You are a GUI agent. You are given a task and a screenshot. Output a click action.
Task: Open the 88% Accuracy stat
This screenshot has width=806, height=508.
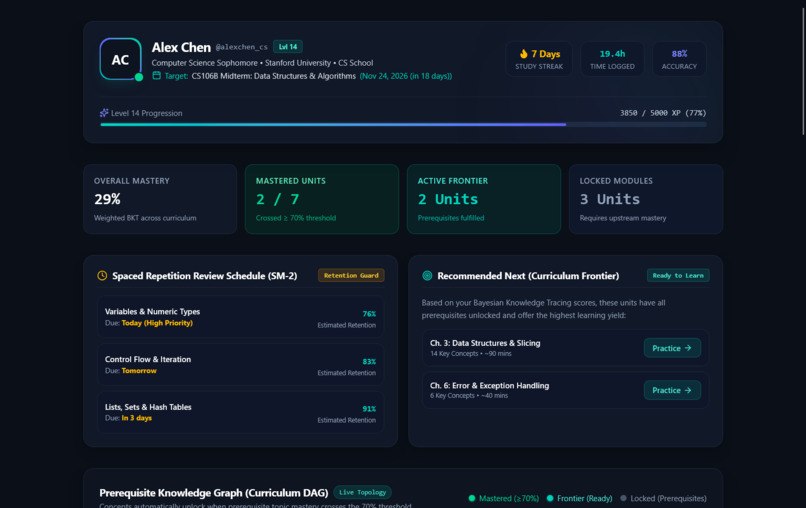click(x=679, y=59)
